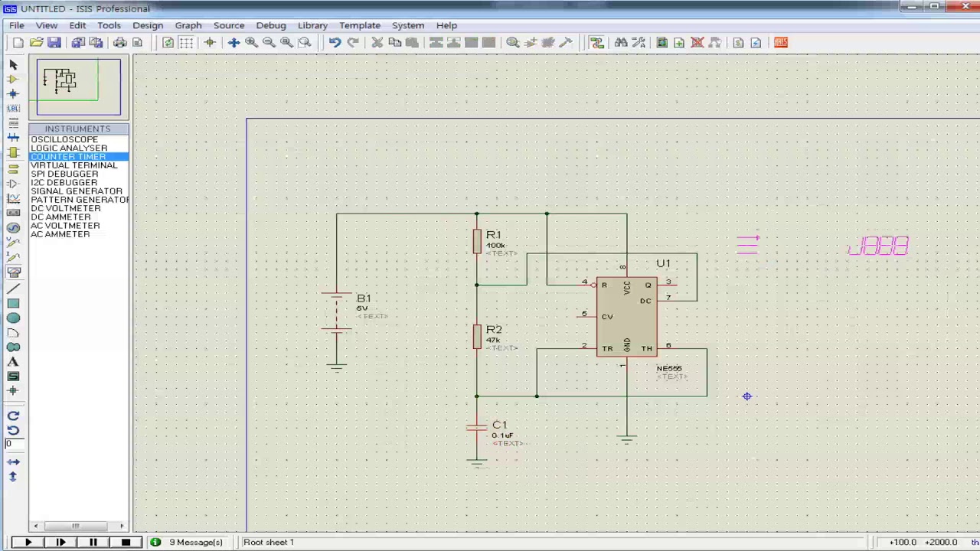Pause the simulation
Screen dimensions: 980x551
[93, 543]
